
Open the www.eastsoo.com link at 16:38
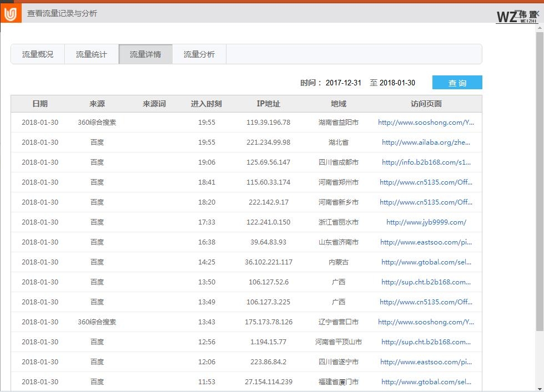(x=426, y=242)
